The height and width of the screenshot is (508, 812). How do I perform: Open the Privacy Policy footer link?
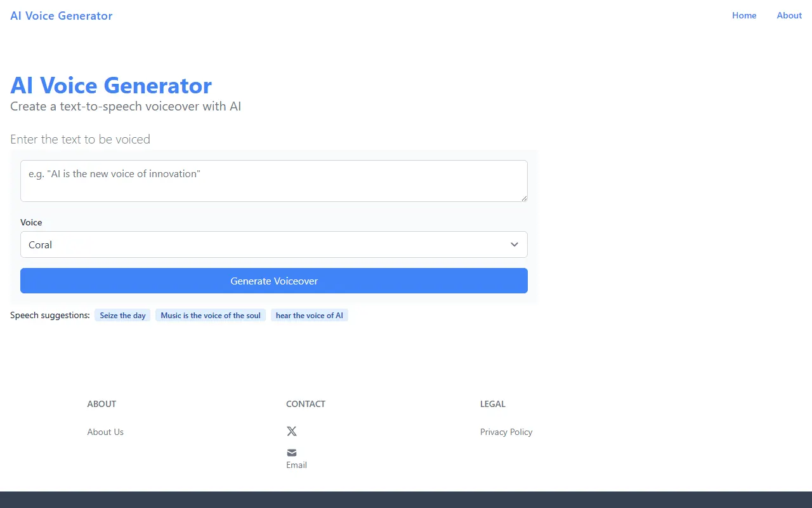pyautogui.click(x=506, y=432)
